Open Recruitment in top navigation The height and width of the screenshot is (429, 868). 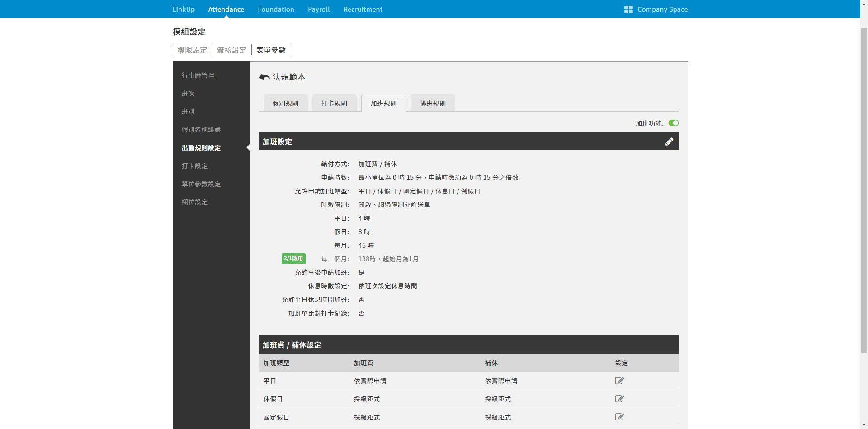[363, 9]
